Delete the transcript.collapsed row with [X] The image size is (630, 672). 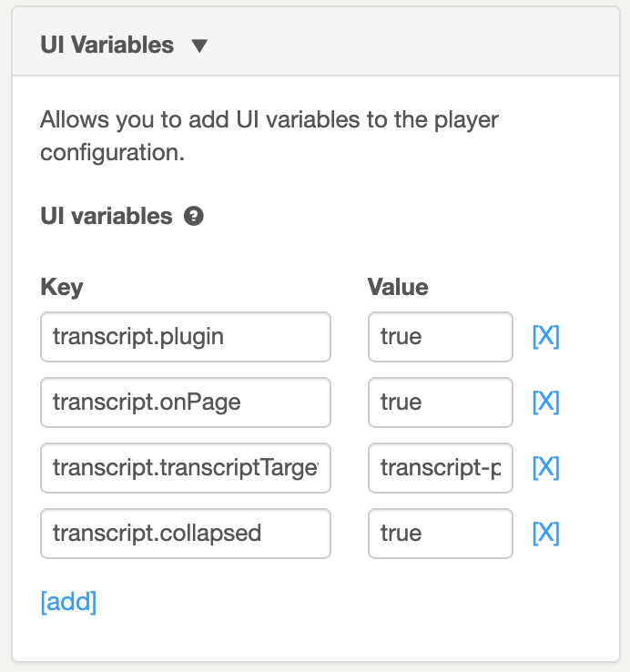pos(545,534)
